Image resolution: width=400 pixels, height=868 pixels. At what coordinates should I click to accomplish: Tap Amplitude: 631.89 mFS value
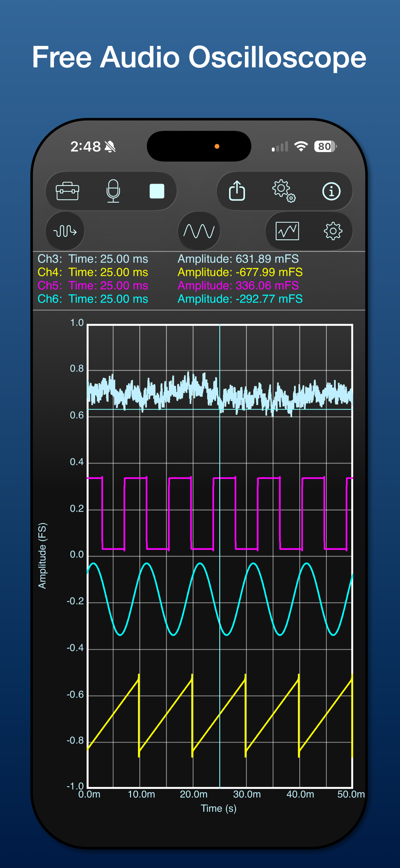pyautogui.click(x=238, y=259)
